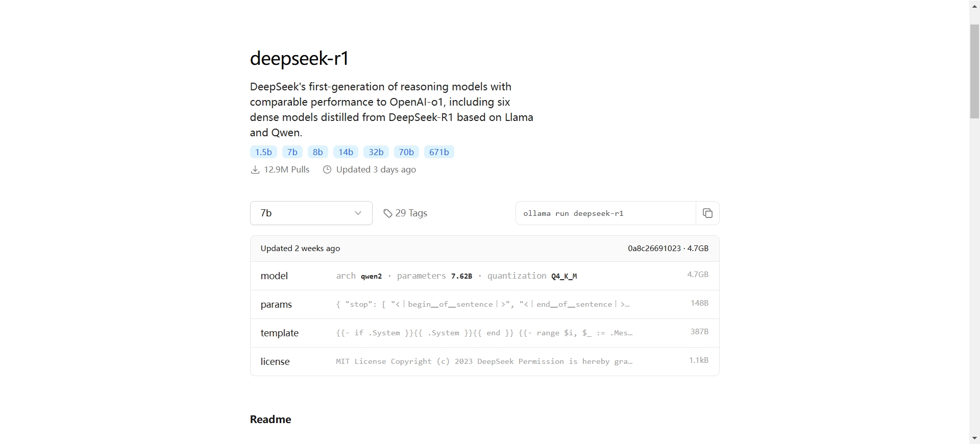View the license file row
Screen dimensions: 980x444
(x=484, y=362)
